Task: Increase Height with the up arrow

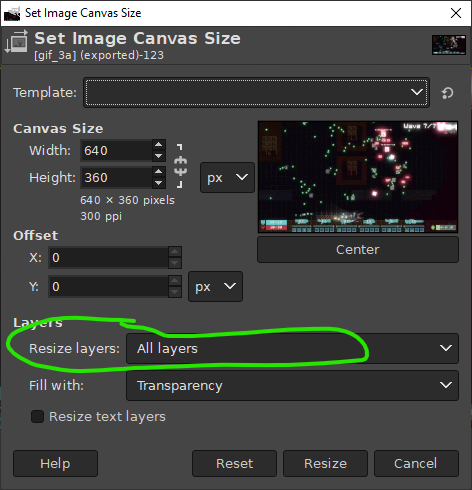Action: click(x=159, y=171)
